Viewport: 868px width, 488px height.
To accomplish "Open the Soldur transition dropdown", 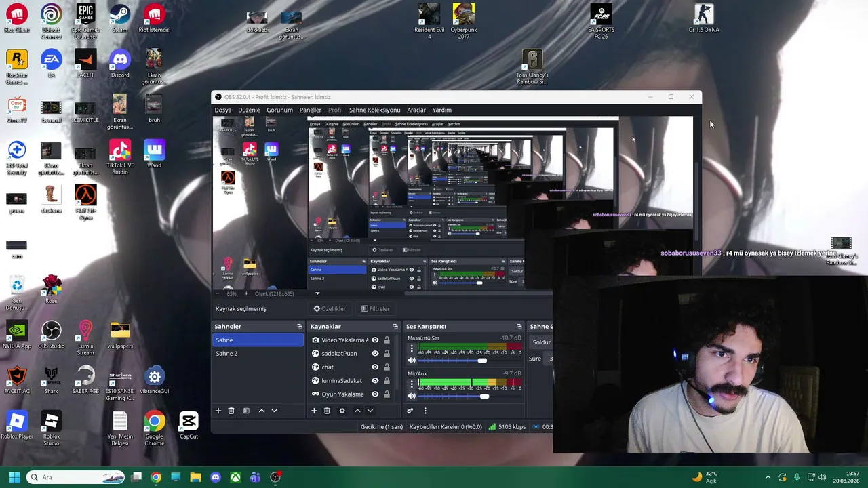I will [x=541, y=342].
